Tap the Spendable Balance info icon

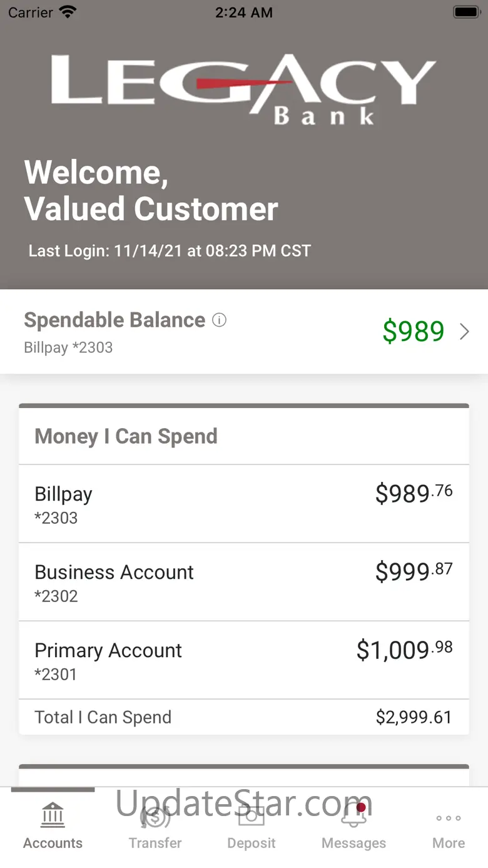219,320
